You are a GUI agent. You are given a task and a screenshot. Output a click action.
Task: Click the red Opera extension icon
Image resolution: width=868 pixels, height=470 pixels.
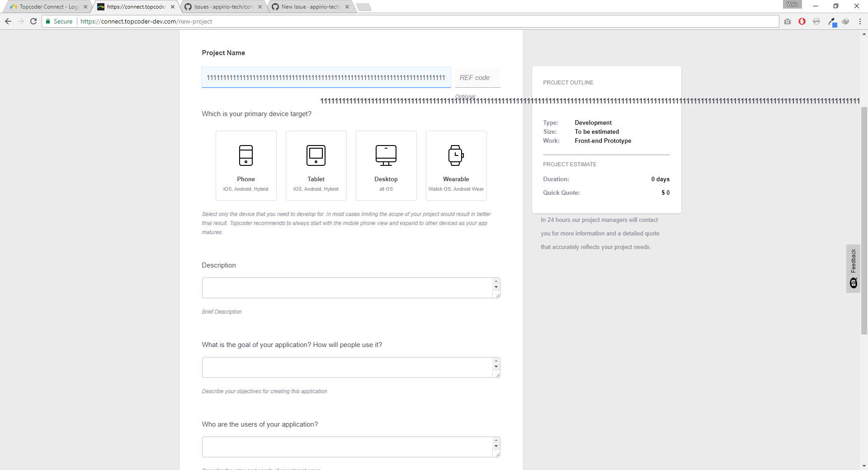802,21
